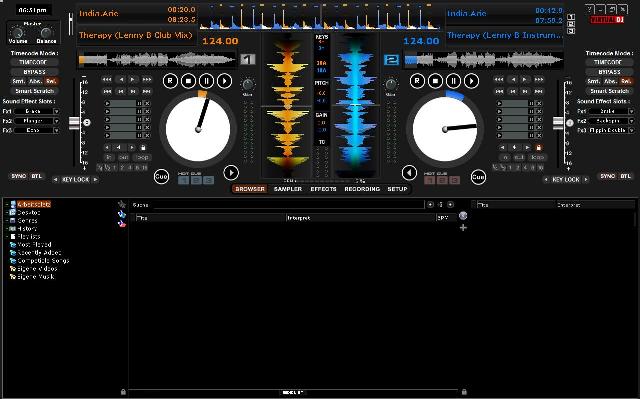Image resolution: width=640 pixels, height=399 pixels.
Task: Select deck 2 indicator icon
Action: (391, 60)
